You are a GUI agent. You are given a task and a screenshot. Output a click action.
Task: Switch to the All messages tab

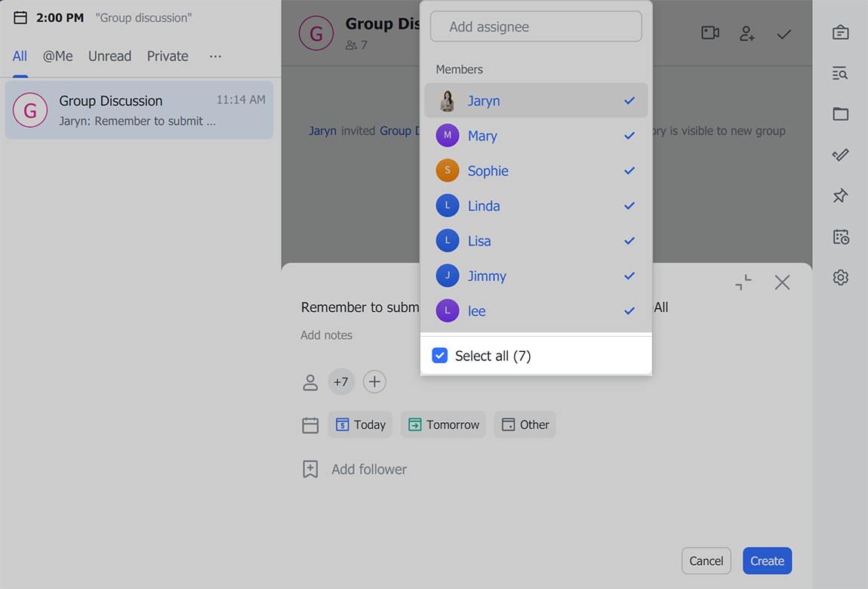click(20, 56)
